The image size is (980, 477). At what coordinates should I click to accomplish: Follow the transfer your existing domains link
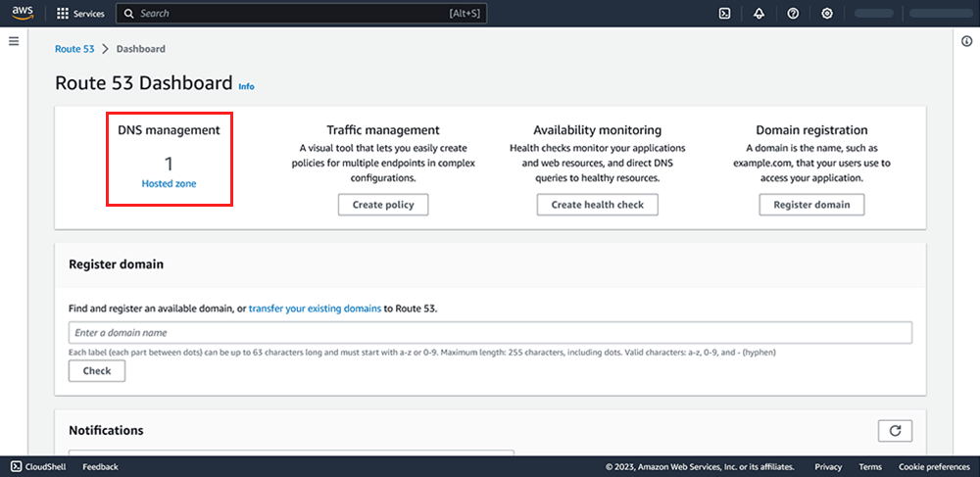point(315,309)
